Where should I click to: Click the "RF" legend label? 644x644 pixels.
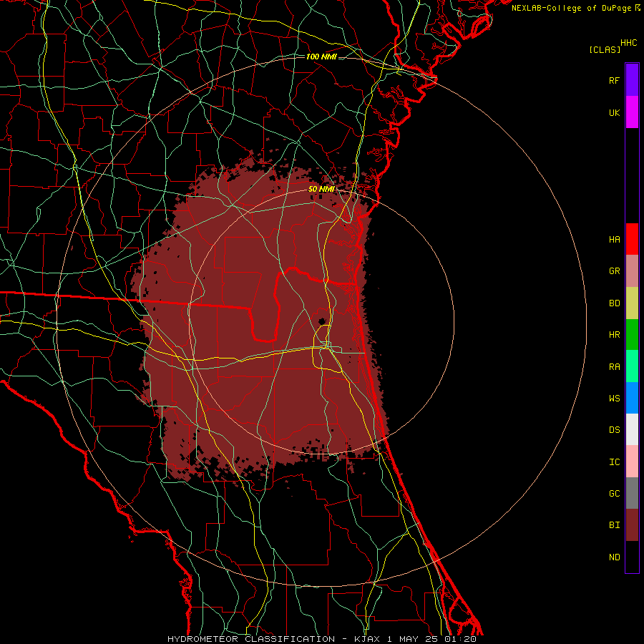coord(614,80)
